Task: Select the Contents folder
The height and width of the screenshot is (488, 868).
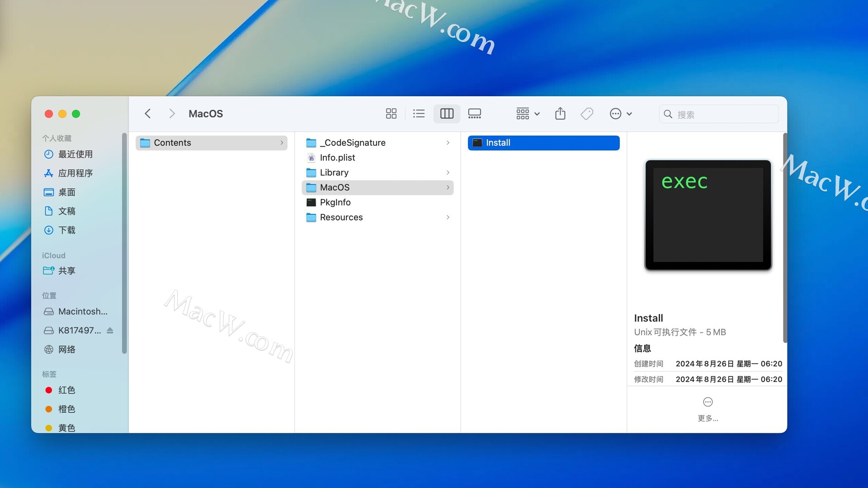Action: point(211,143)
